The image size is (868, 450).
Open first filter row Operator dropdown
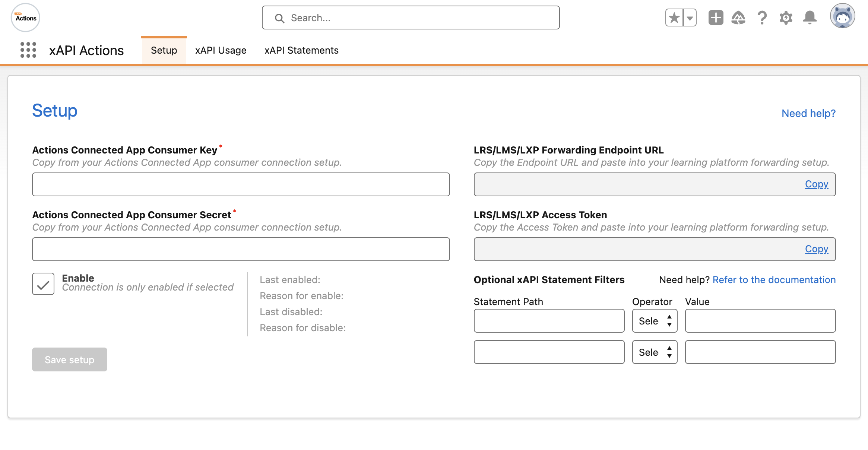click(x=655, y=321)
